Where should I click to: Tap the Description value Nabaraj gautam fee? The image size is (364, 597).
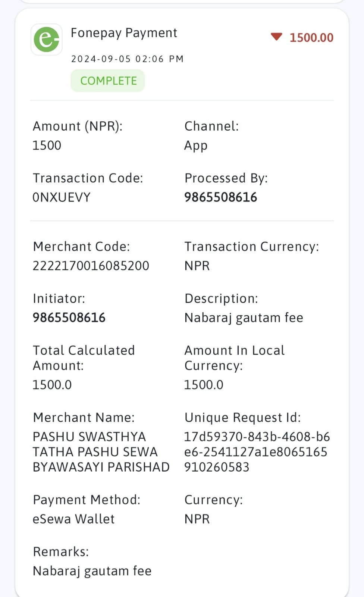pyautogui.click(x=244, y=318)
